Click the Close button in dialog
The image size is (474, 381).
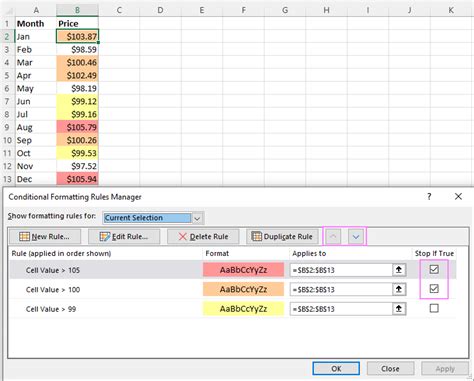click(x=390, y=369)
